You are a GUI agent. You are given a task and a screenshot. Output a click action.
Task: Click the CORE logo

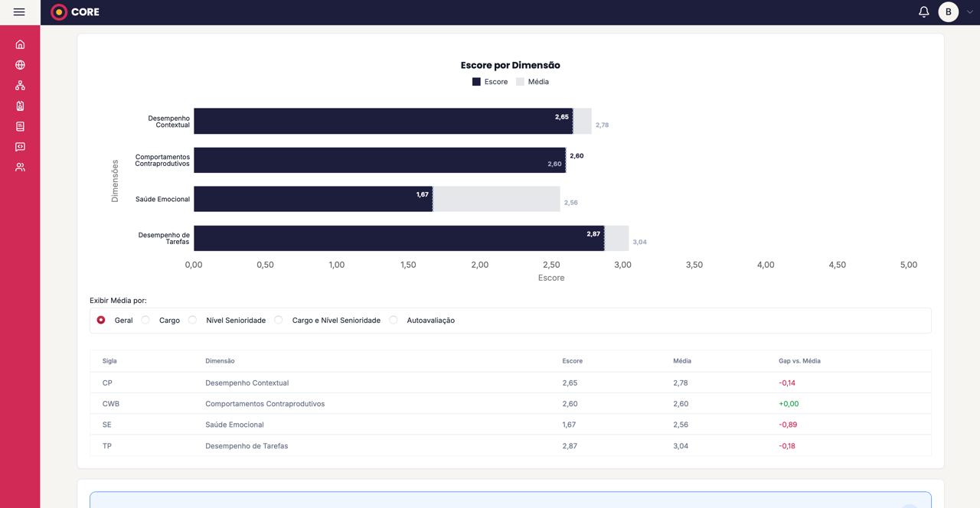75,12
